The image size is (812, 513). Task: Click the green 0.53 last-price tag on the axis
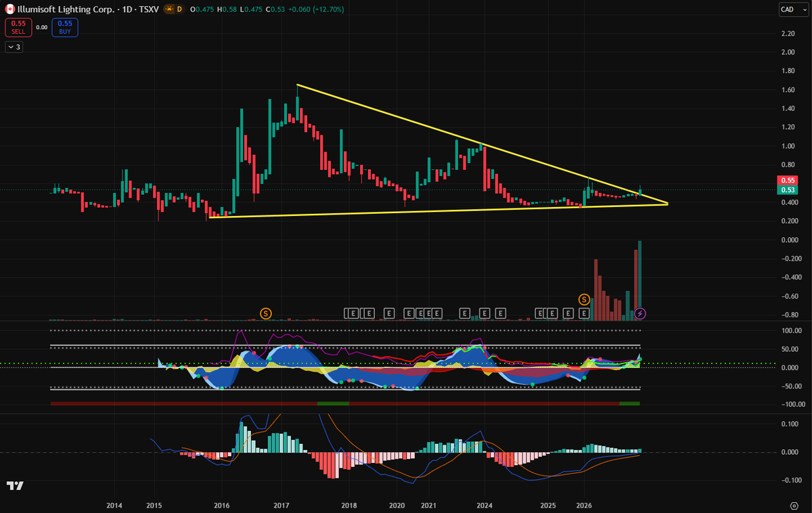789,190
